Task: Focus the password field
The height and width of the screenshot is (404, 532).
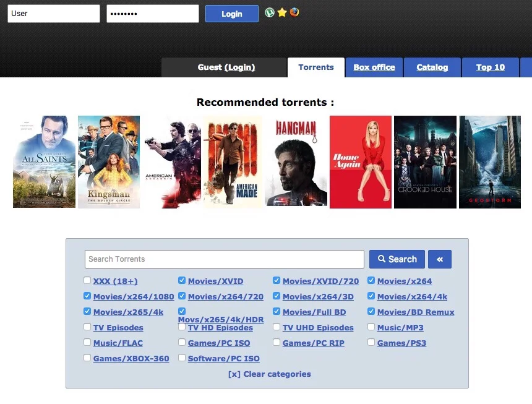Action: pyautogui.click(x=153, y=14)
